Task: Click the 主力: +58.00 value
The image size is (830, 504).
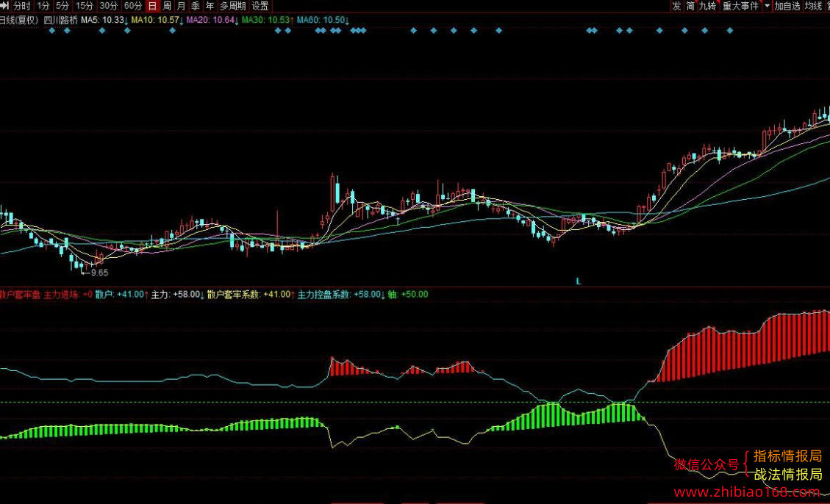Action: click(178, 295)
